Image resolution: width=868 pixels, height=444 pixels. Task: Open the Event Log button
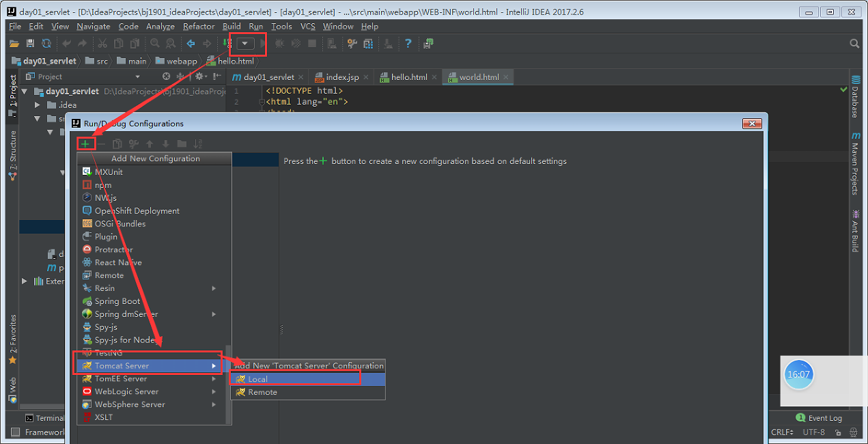[819, 418]
